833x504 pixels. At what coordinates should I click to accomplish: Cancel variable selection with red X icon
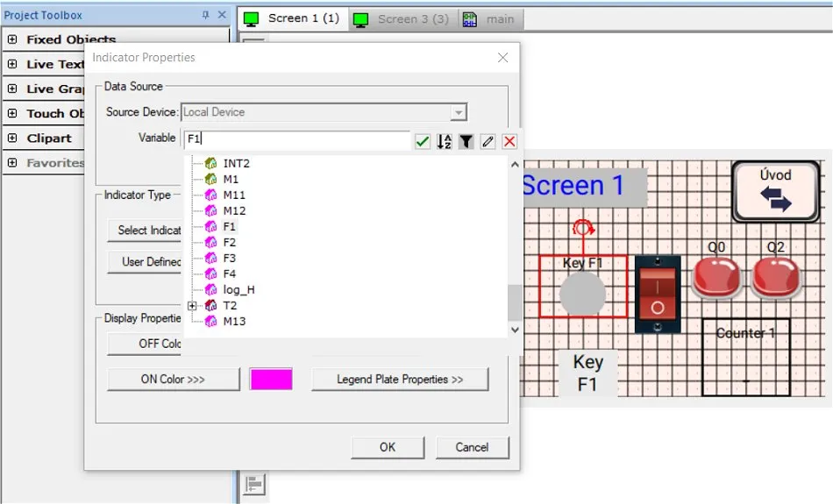(509, 141)
